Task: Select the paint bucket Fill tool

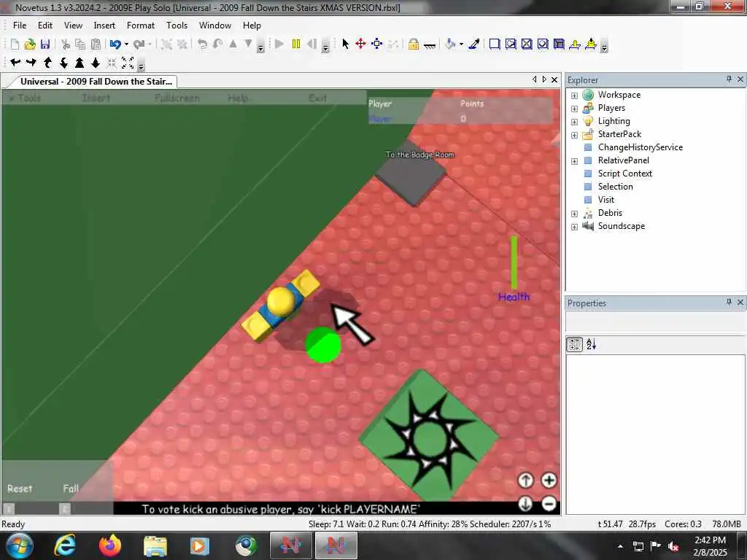Action: pos(449,44)
